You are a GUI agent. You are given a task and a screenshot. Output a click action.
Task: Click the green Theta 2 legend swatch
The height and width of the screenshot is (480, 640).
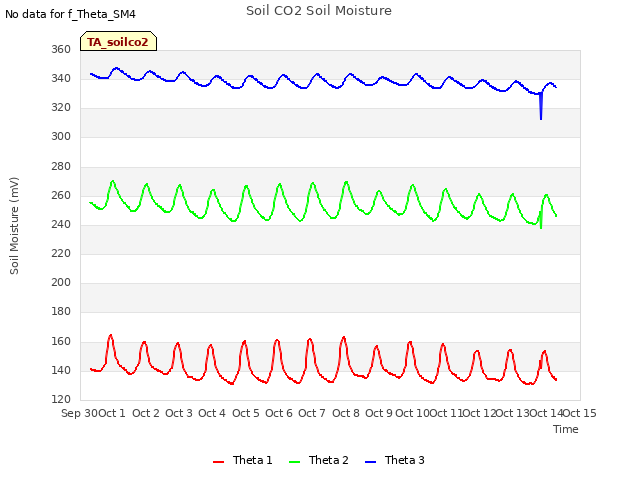(294, 462)
